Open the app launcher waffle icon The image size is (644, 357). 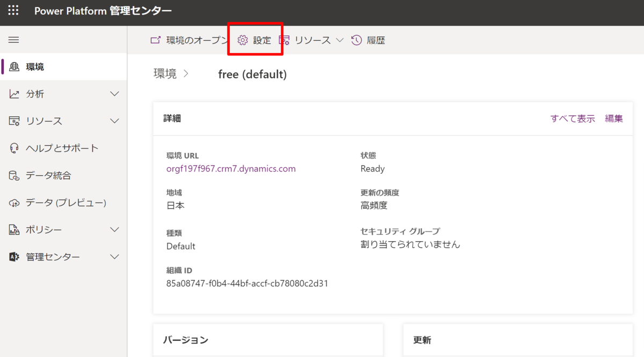tap(13, 11)
